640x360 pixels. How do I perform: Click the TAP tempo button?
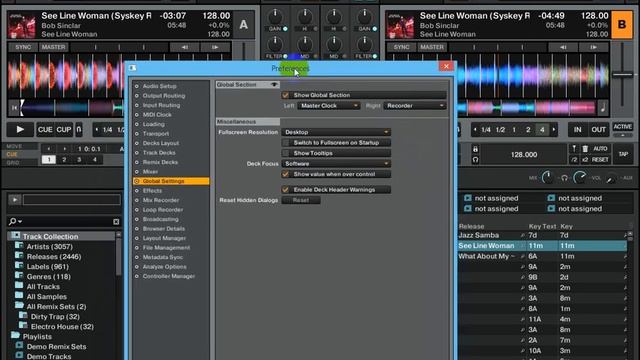tap(623, 154)
